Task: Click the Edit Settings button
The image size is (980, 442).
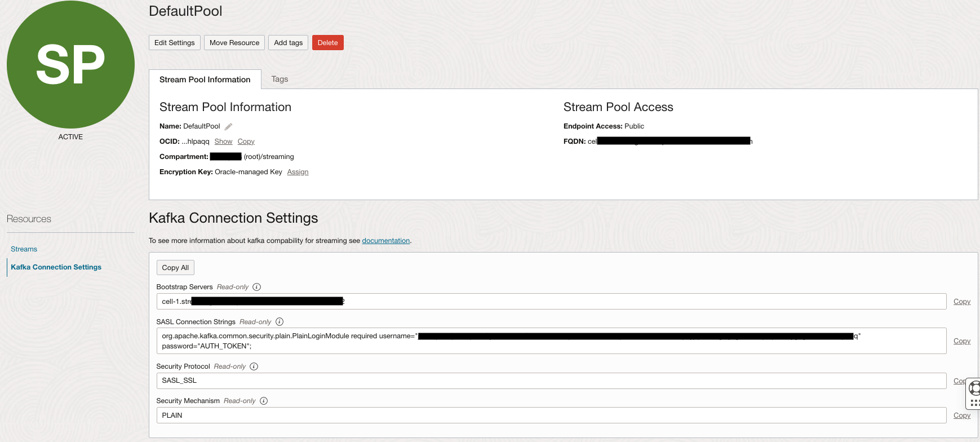Action: point(175,43)
